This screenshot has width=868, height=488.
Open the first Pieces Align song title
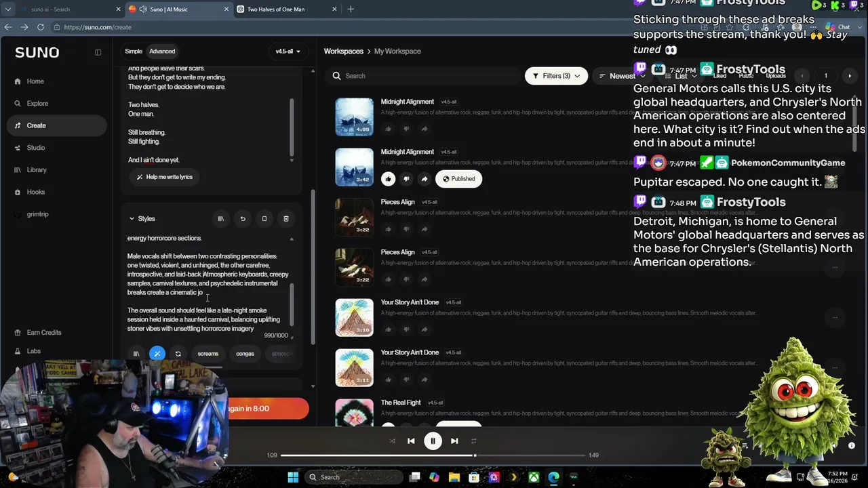(397, 202)
